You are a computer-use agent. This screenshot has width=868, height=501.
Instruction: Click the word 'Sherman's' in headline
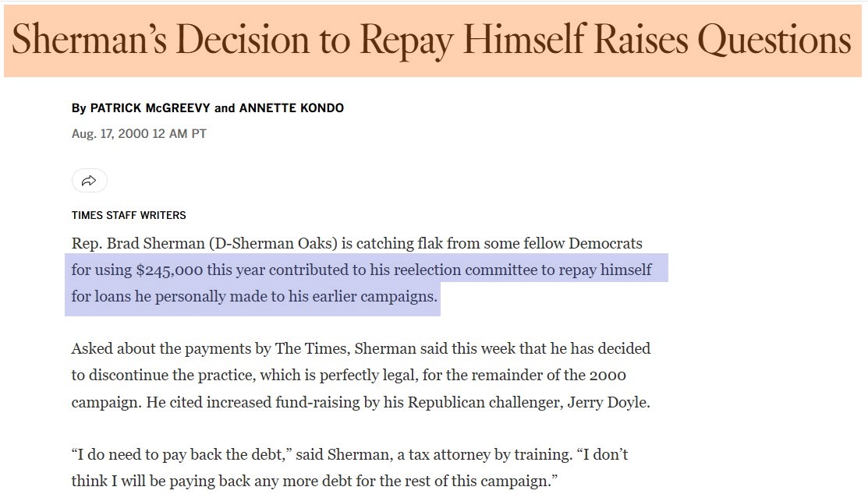pos(89,40)
